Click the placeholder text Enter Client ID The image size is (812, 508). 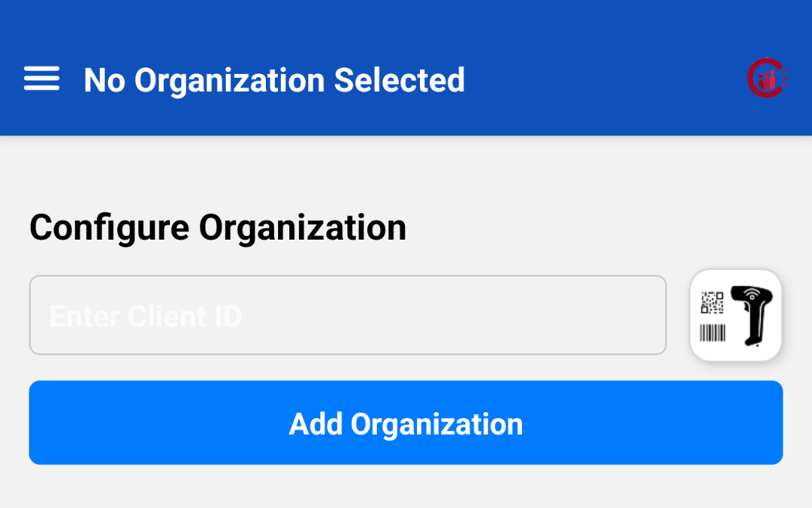coord(146,316)
